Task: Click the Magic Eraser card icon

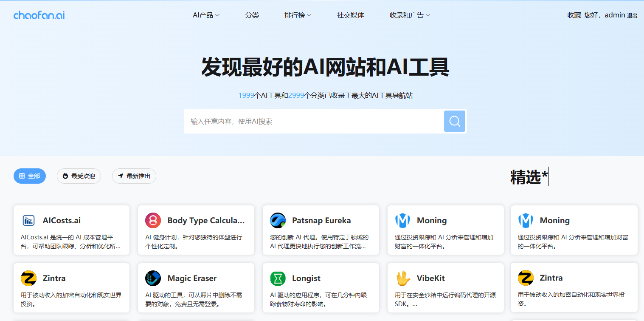Action: pyautogui.click(x=153, y=278)
